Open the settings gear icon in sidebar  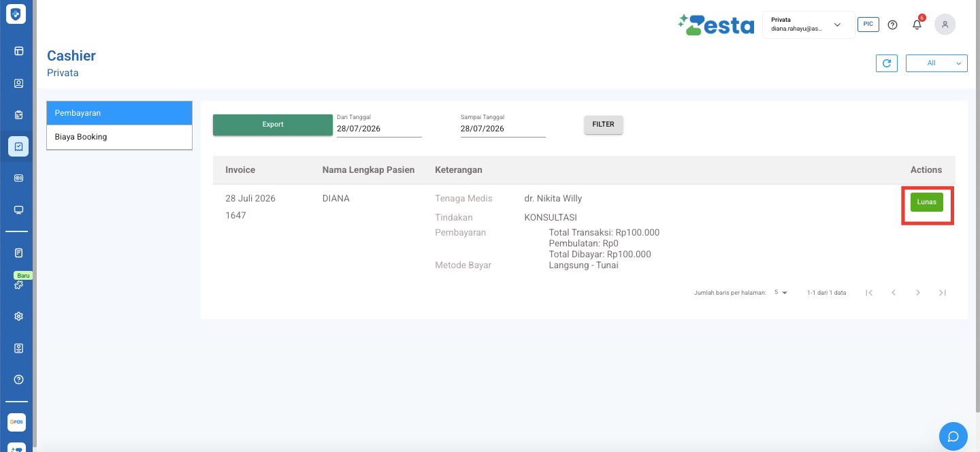pos(19,317)
